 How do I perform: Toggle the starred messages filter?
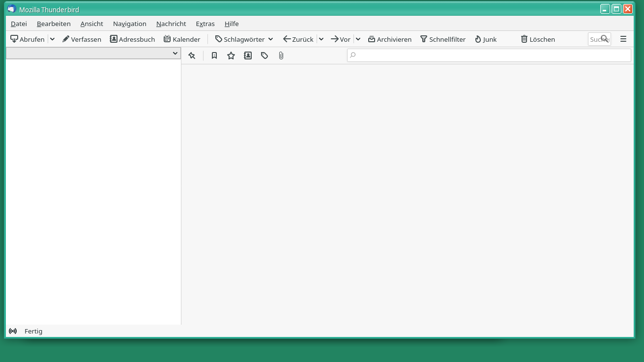231,56
